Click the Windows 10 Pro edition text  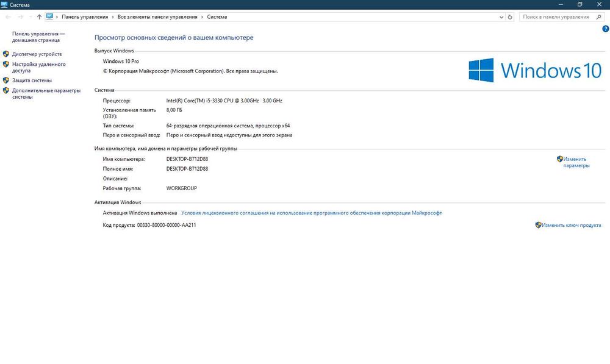(121, 62)
